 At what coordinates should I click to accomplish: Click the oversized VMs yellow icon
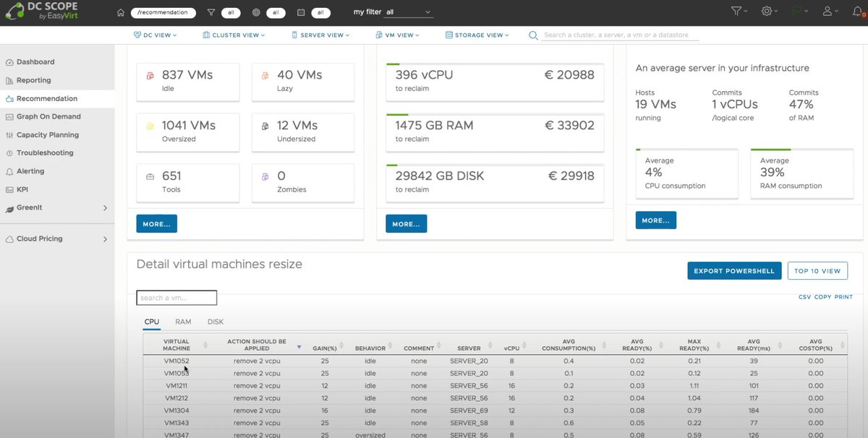pyautogui.click(x=150, y=126)
